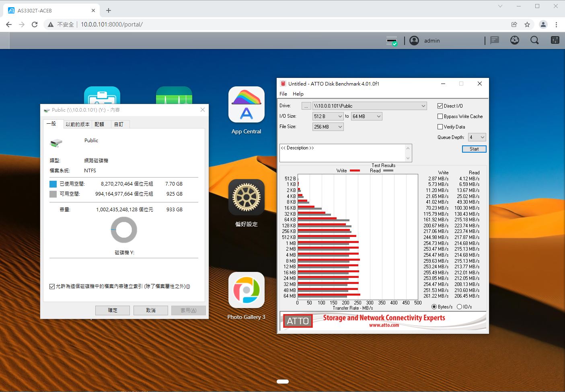Open Chrome's three-dot menu
565x392 pixels.
click(x=556, y=24)
